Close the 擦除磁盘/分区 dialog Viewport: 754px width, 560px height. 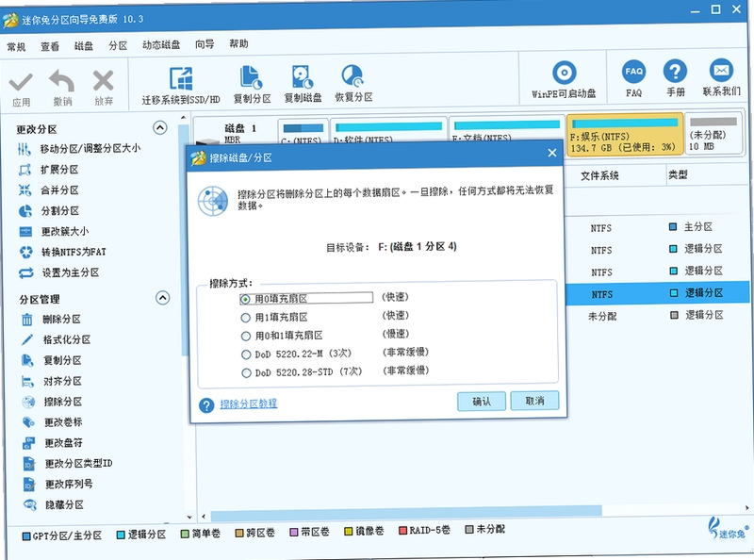pyautogui.click(x=552, y=153)
